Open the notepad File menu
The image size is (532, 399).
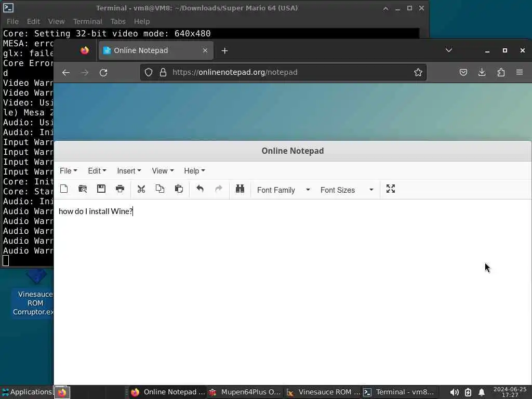click(x=68, y=170)
